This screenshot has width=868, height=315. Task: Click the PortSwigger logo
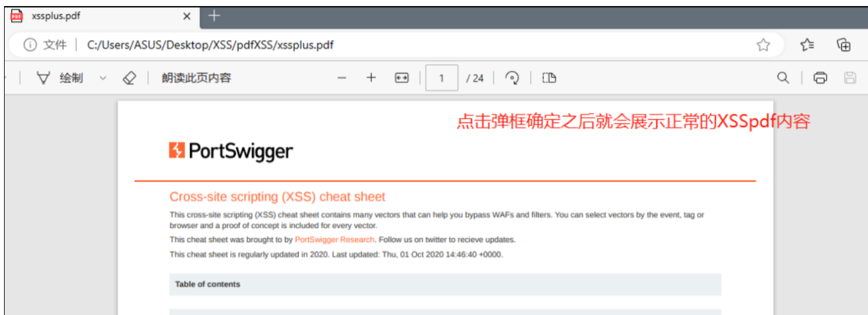pos(231,151)
